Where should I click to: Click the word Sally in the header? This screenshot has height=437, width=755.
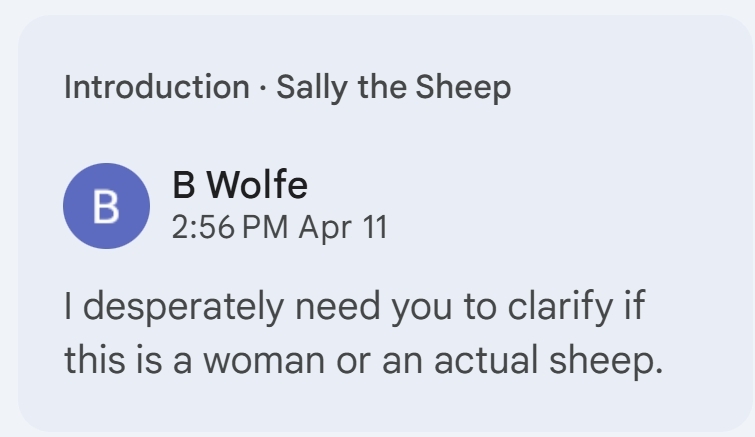tap(305, 88)
